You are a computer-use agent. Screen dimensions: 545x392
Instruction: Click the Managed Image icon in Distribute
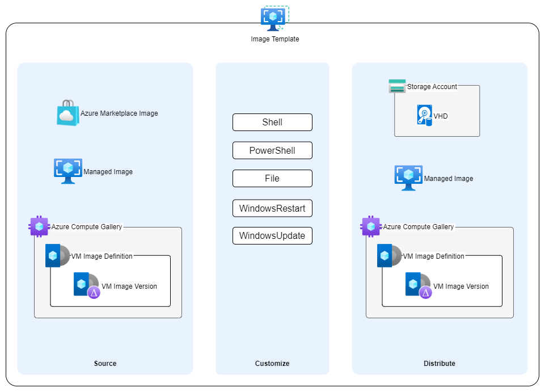click(408, 178)
